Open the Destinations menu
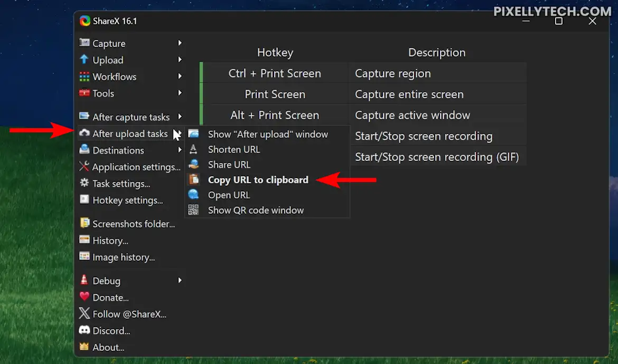Viewport: 618px width, 364px height. pyautogui.click(x=130, y=150)
